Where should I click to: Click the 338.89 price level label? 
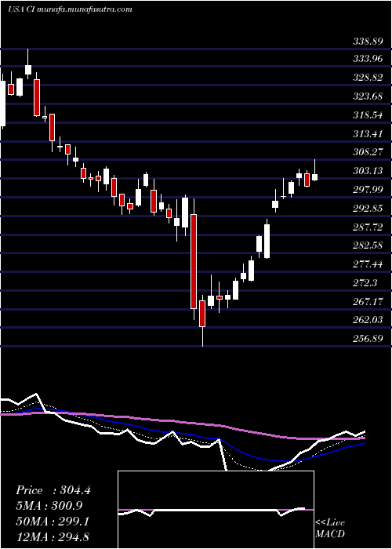click(367, 42)
